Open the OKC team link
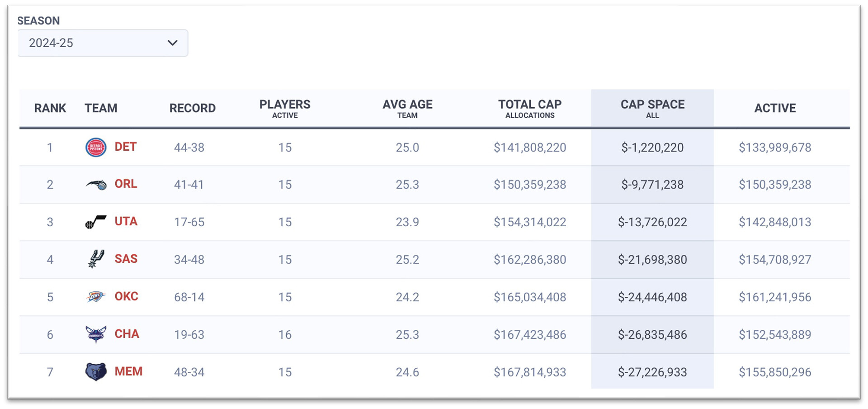868x409 pixels. click(x=126, y=296)
